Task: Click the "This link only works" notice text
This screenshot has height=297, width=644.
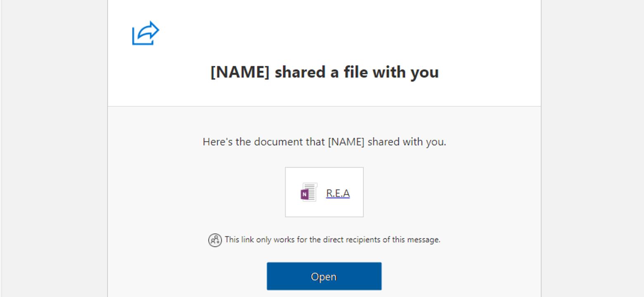Action: (x=332, y=240)
